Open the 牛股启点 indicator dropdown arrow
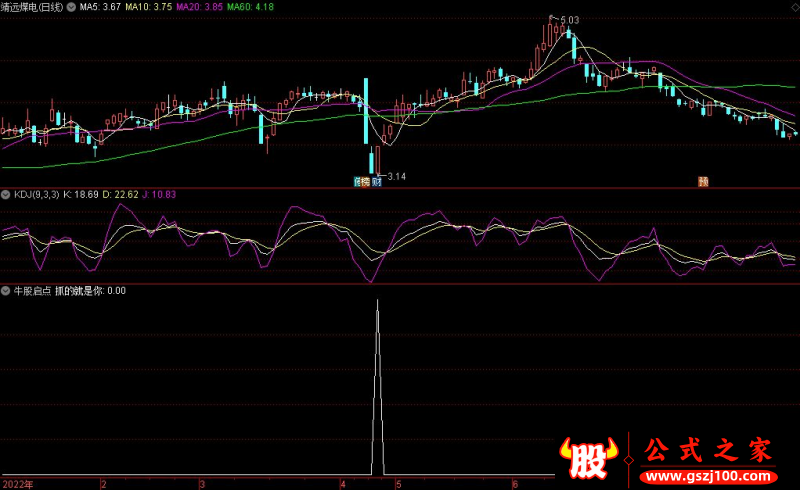Image resolution: width=800 pixels, height=490 pixels. pos(6,291)
